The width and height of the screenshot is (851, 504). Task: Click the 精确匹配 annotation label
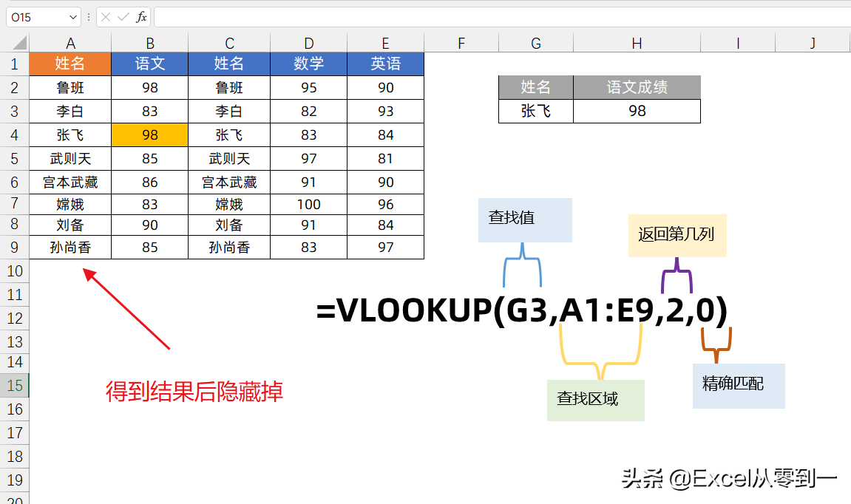(x=738, y=385)
